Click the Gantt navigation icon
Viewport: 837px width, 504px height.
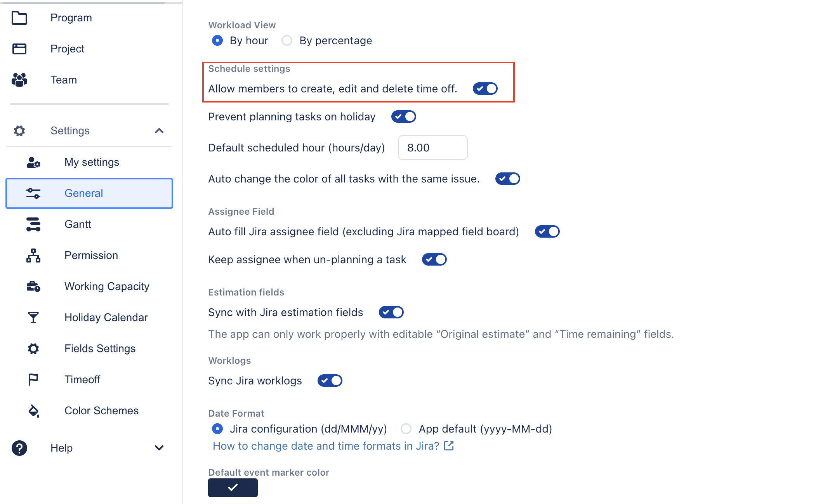pos(33,224)
